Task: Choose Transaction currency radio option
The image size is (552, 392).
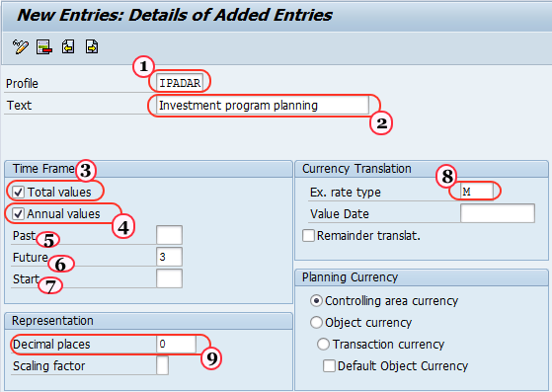Action: (323, 344)
